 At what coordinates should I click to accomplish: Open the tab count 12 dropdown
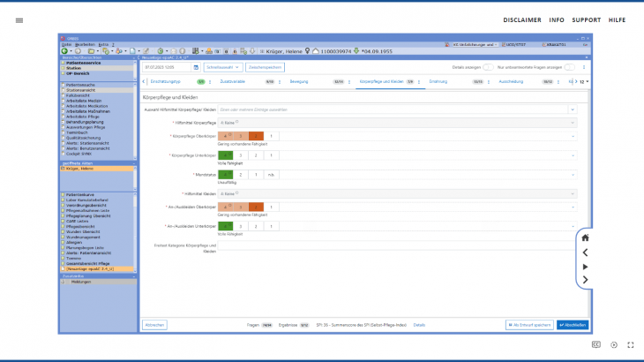coord(584,81)
